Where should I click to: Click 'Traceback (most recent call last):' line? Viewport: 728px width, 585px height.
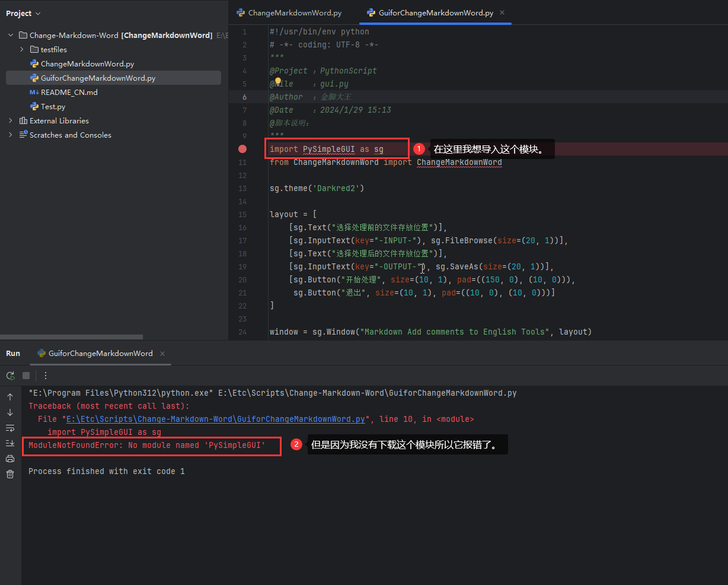pos(109,406)
